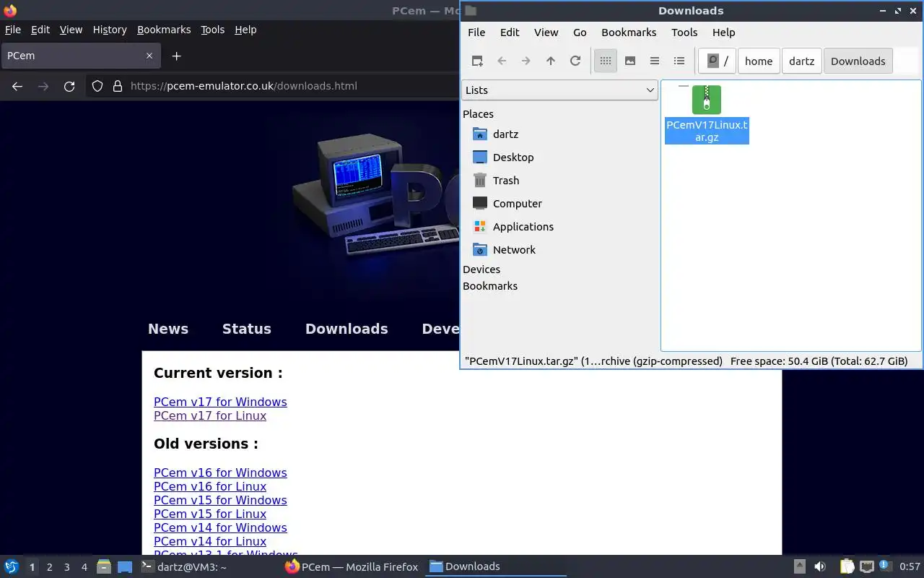Viewport: 924px width, 578px height.
Task: Close the PCem browser tab
Action: click(149, 56)
